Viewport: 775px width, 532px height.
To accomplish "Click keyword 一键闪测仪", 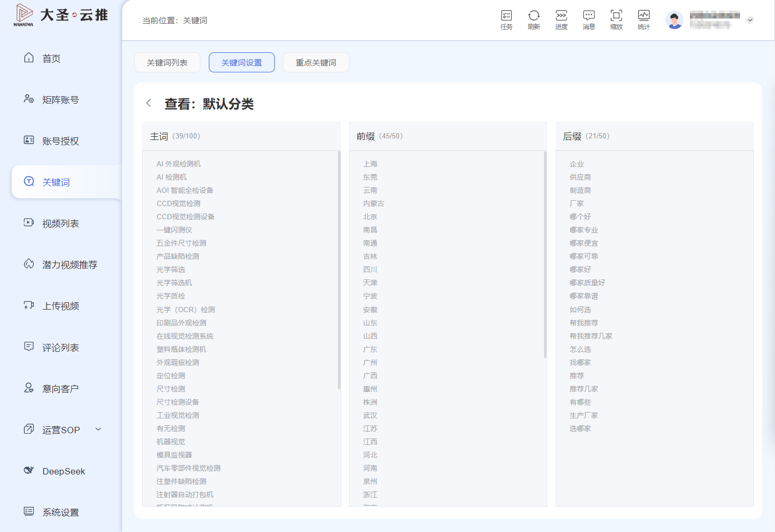I will (174, 230).
